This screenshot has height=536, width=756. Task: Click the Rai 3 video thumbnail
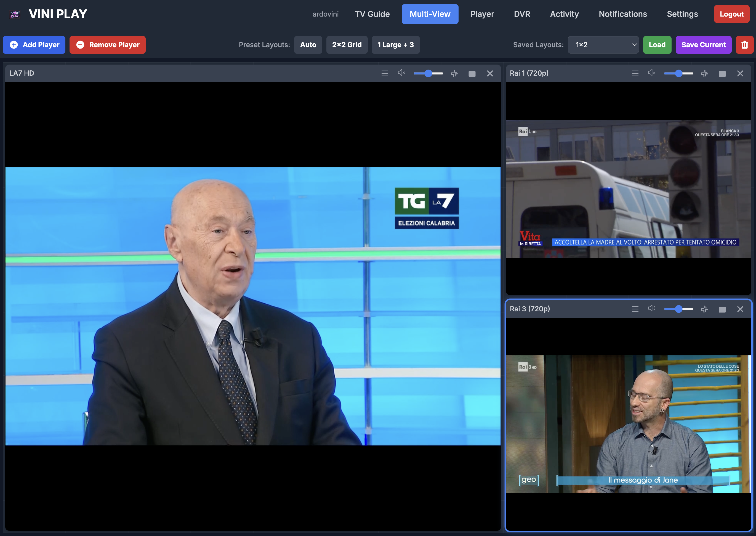coord(629,424)
